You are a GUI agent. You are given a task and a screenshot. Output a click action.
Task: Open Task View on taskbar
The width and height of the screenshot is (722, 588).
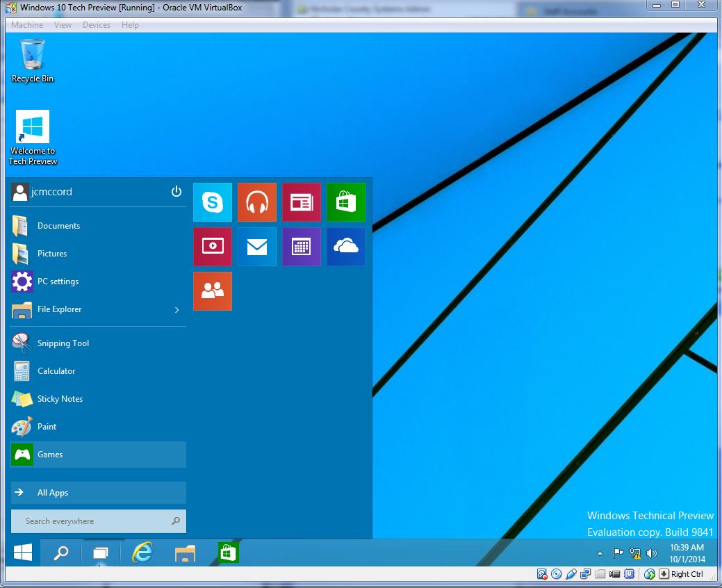[x=100, y=553]
